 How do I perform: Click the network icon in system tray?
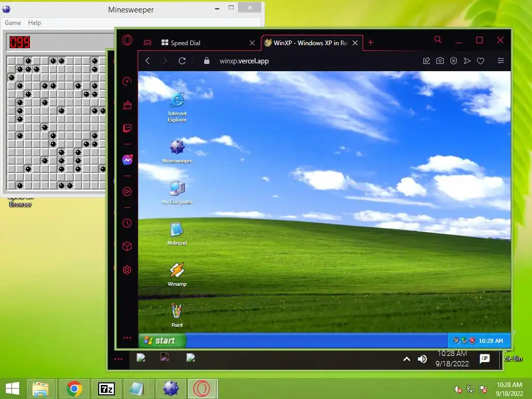471,389
